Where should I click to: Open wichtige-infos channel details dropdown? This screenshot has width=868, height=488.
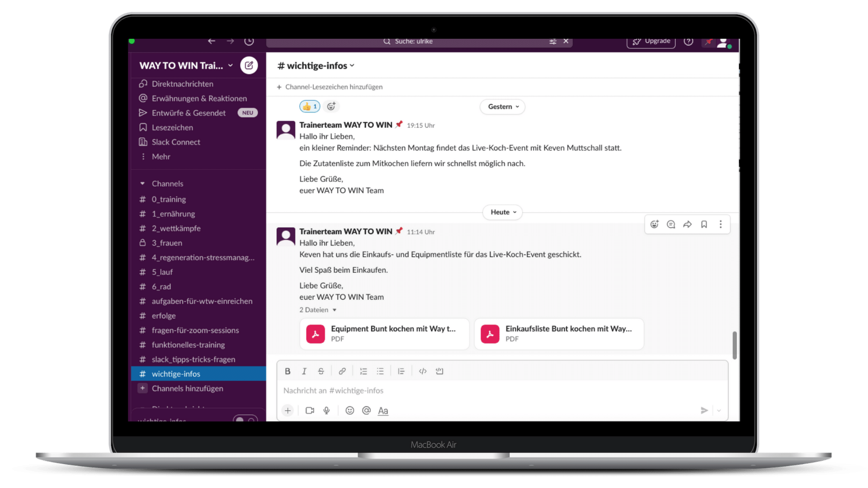[316, 66]
